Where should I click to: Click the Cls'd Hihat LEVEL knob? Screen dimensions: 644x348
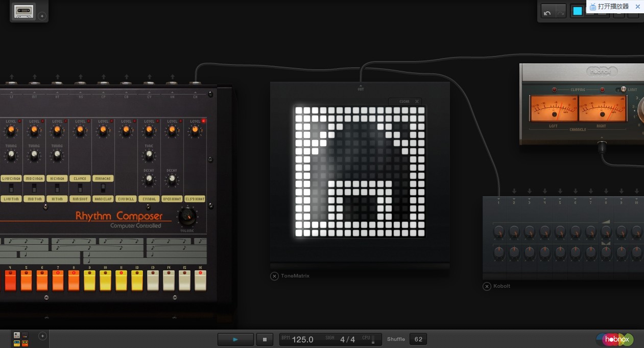tap(195, 132)
